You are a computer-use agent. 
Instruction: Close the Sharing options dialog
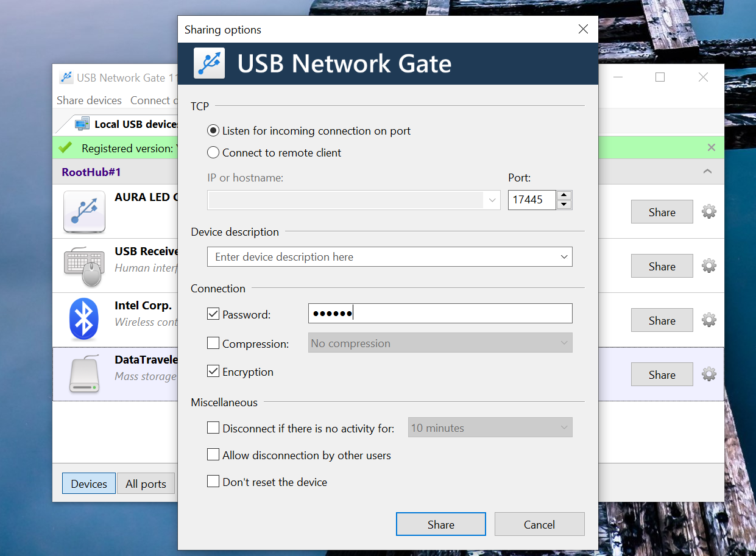click(583, 29)
